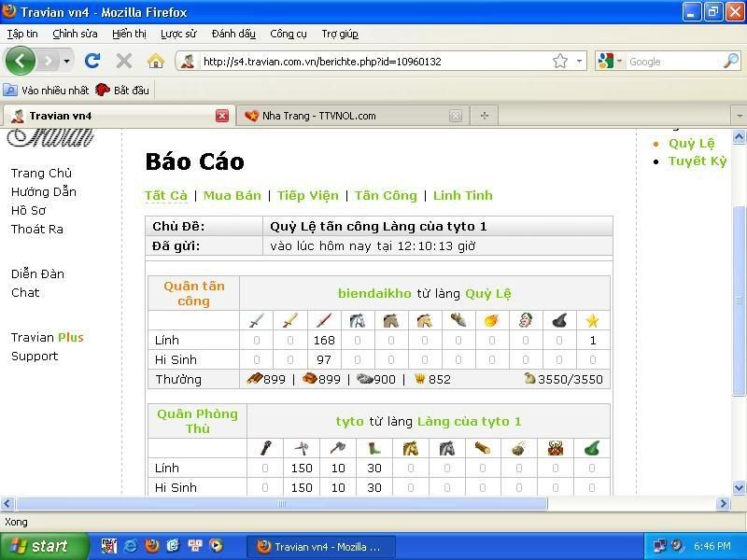Open the Lược sử menu

pyautogui.click(x=178, y=34)
